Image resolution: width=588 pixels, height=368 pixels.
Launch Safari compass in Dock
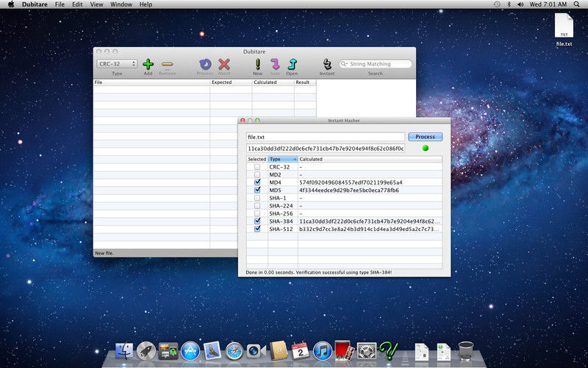[x=234, y=351]
